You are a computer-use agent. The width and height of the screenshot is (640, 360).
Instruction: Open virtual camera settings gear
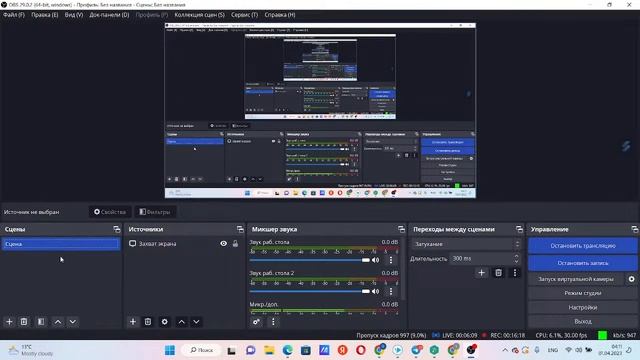point(631,279)
